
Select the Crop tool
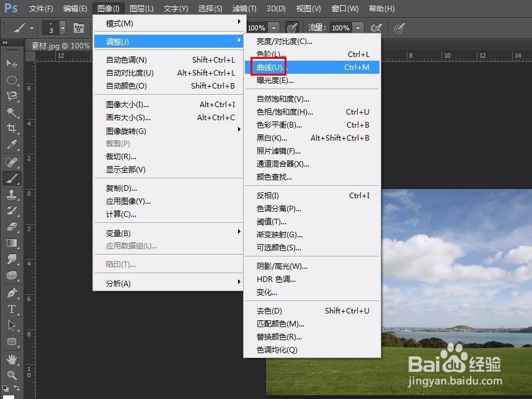pos(12,128)
